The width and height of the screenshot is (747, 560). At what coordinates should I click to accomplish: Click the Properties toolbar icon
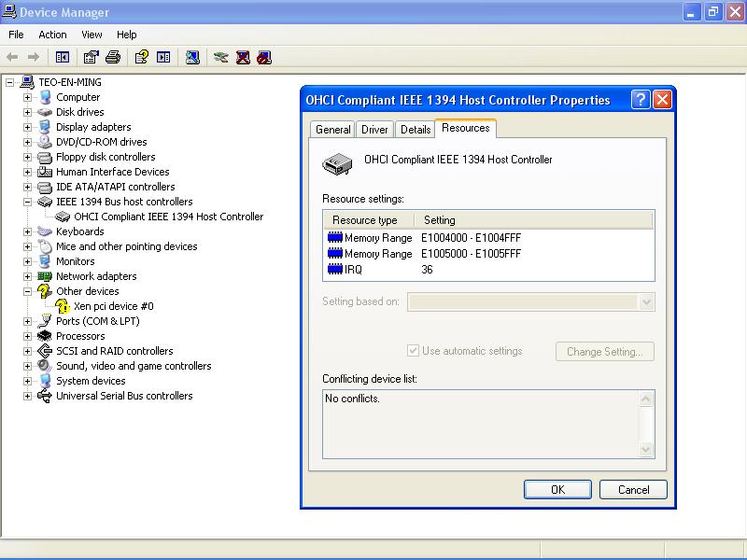(91, 57)
